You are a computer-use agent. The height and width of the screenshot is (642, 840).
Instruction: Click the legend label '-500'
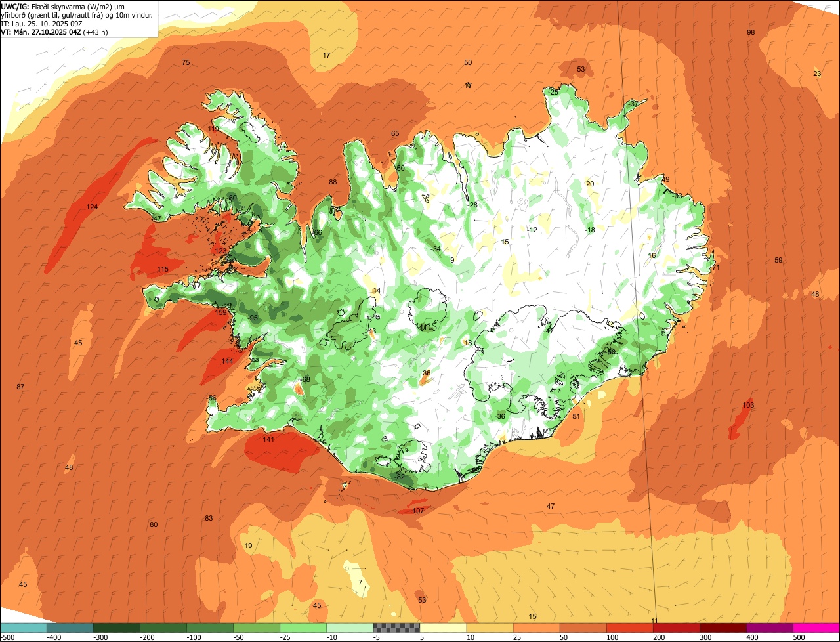7,637
